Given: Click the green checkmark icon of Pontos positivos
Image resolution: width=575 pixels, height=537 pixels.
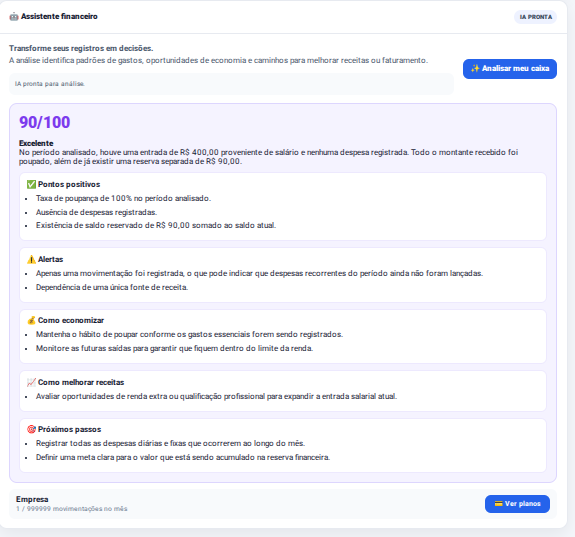Looking at the screenshot, I should tap(31, 184).
